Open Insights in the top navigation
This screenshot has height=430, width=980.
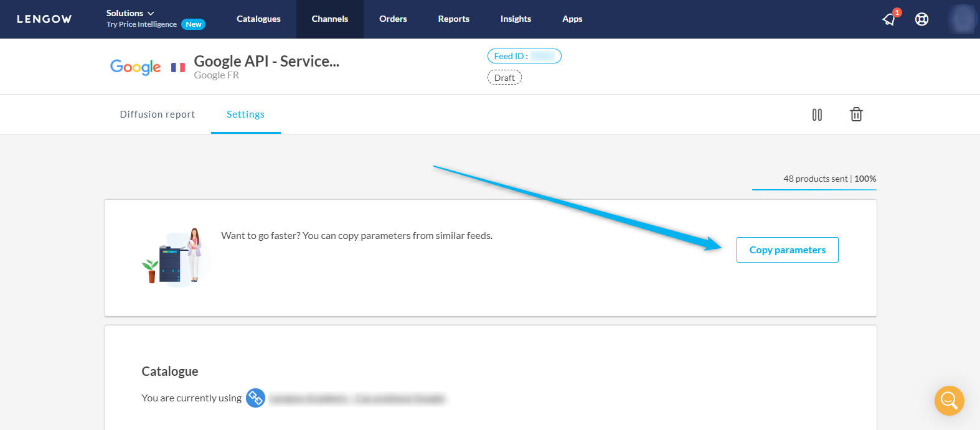click(x=516, y=19)
